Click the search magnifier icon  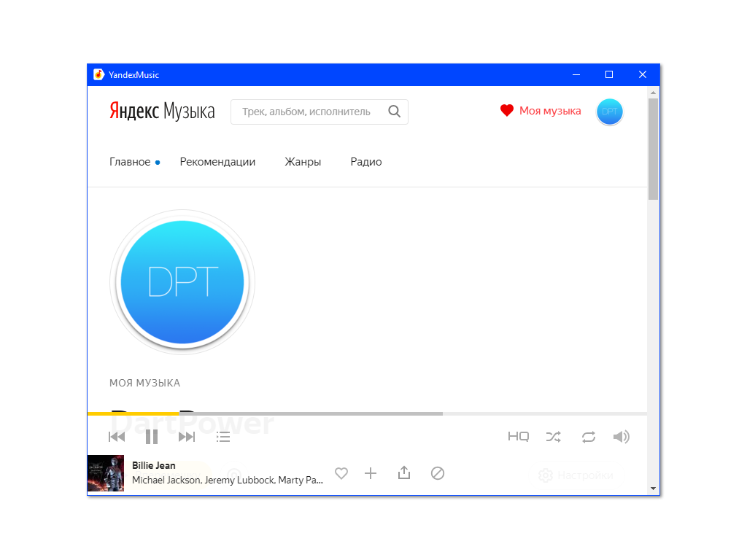click(x=395, y=112)
